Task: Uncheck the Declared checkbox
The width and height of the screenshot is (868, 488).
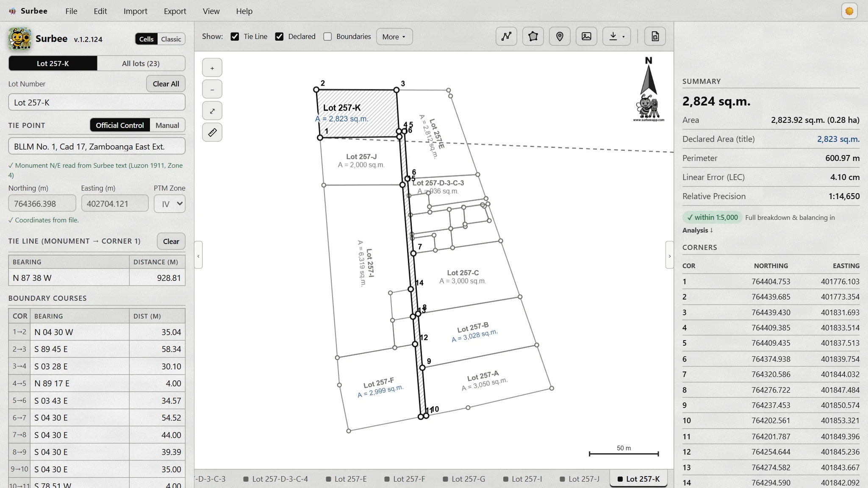Action: [x=279, y=36]
